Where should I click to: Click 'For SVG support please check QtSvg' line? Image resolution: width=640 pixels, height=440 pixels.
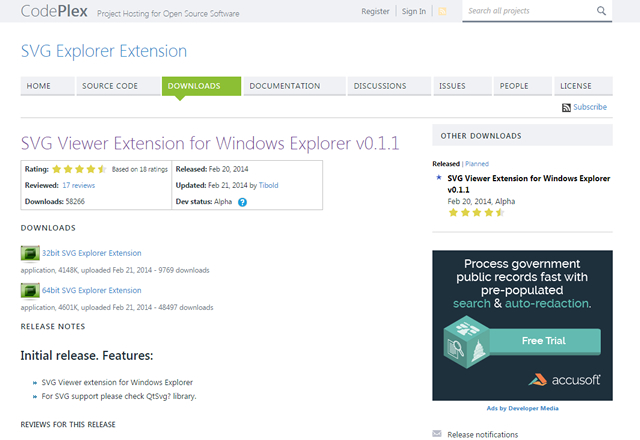(x=119, y=396)
